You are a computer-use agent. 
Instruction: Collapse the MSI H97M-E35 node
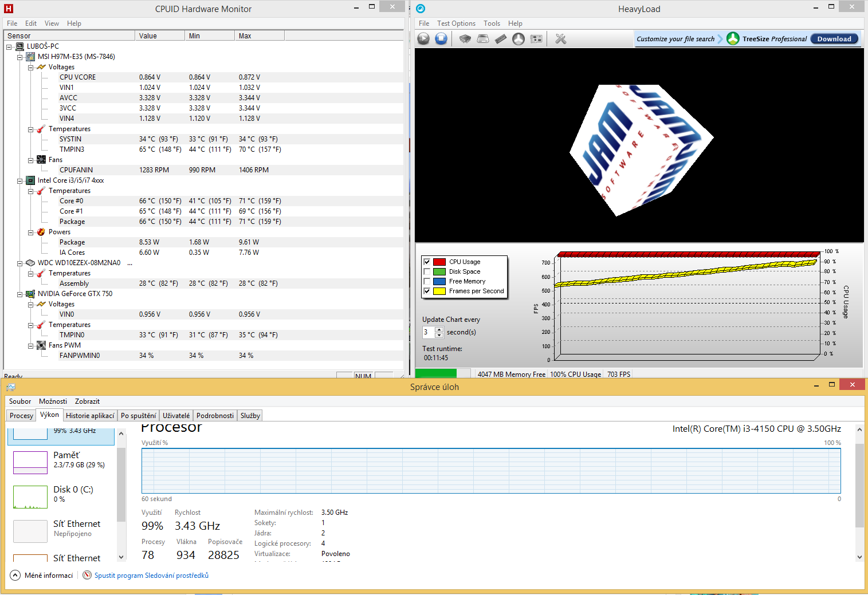click(19, 57)
